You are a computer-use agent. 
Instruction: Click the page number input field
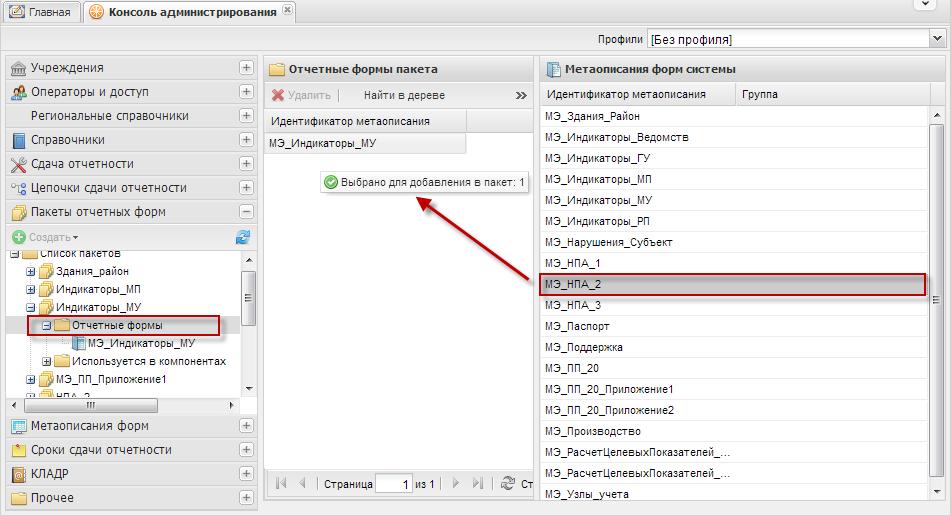(393, 484)
